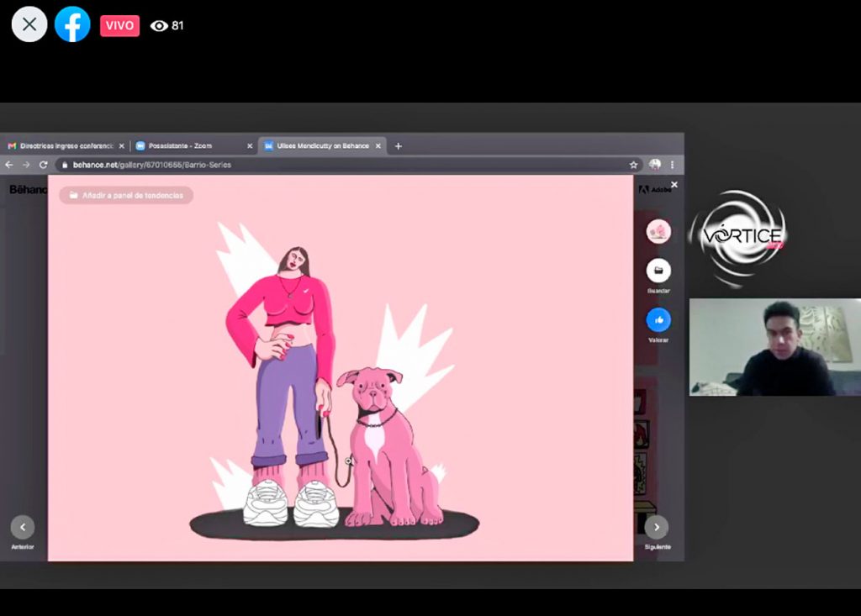Screen dimensions: 861x616
Task: Click the woman with dog illustration
Action: [x=335, y=379]
